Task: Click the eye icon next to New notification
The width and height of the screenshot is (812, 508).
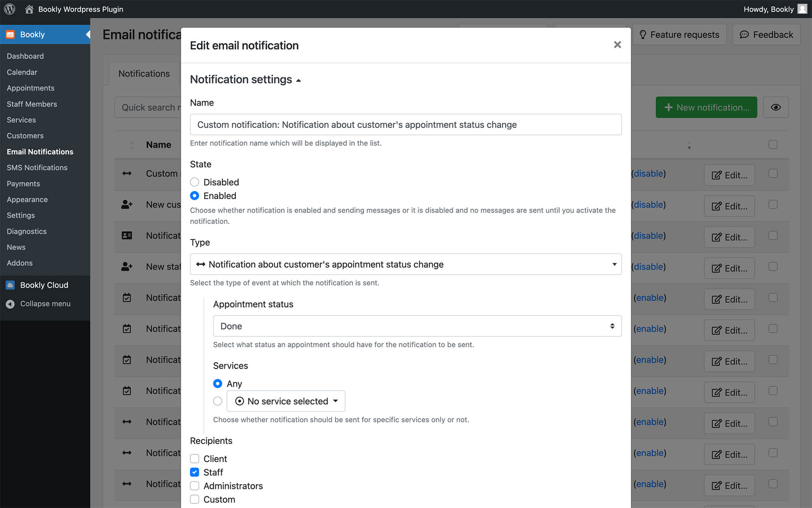Action: click(775, 107)
